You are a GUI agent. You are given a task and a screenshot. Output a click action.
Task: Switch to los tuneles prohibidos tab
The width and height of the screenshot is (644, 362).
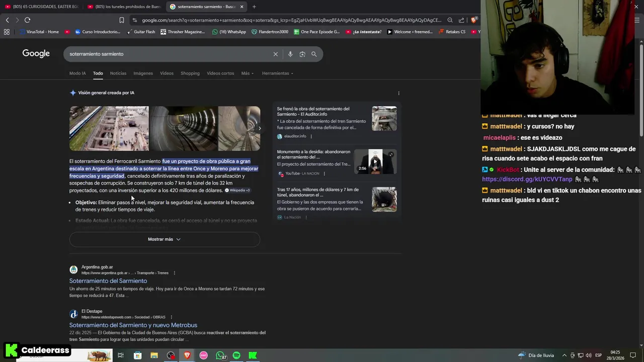124,7
